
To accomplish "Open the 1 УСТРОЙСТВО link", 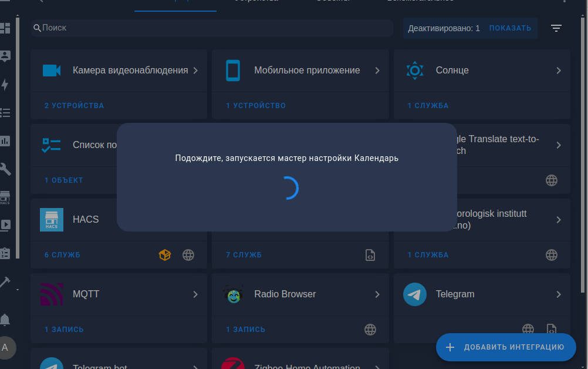I will click(256, 106).
